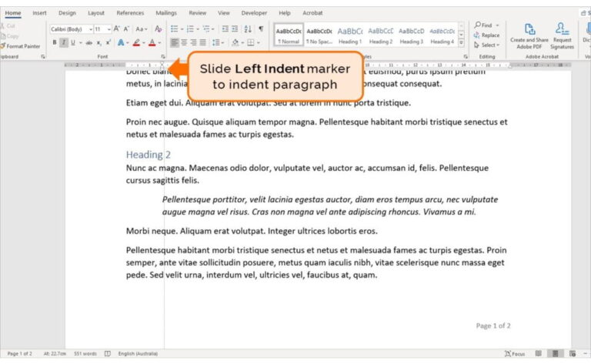The height and width of the screenshot is (364, 591).
Task: Open the Acrobat tab
Action: (x=312, y=13)
